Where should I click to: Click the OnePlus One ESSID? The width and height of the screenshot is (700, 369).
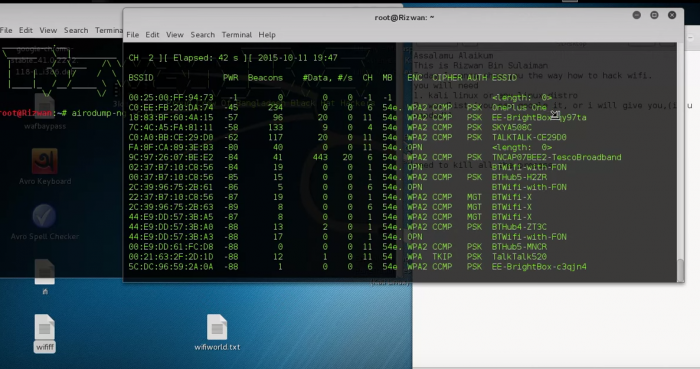coord(519,108)
